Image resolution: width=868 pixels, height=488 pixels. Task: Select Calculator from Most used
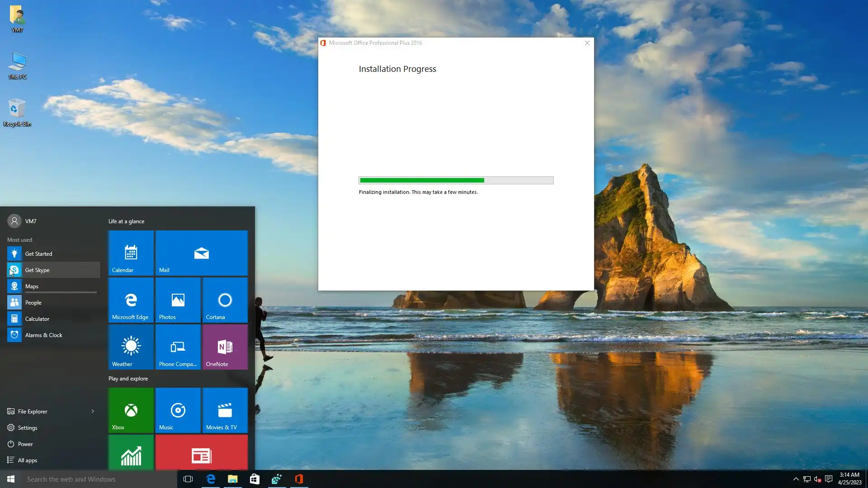coord(37,319)
